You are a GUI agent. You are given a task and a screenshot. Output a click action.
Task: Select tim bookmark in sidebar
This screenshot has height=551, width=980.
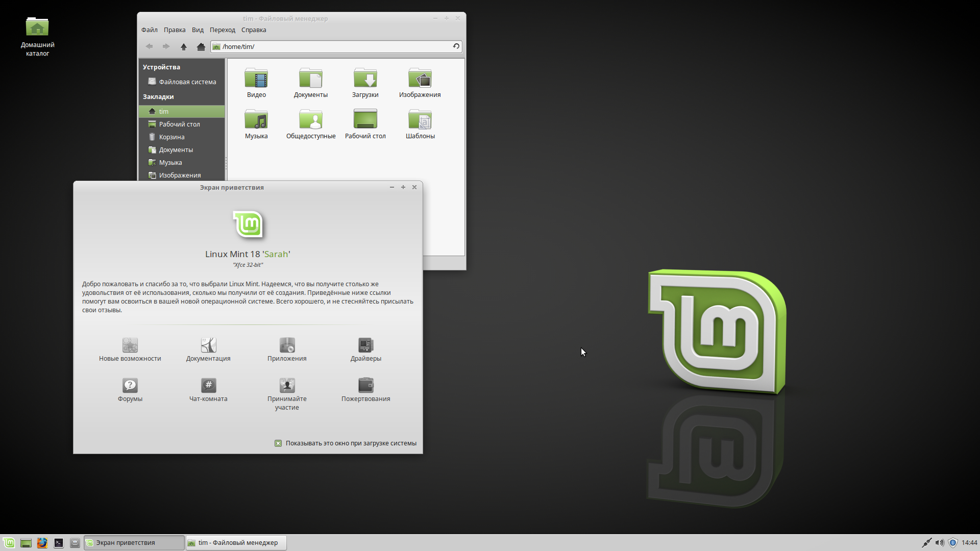pyautogui.click(x=182, y=111)
